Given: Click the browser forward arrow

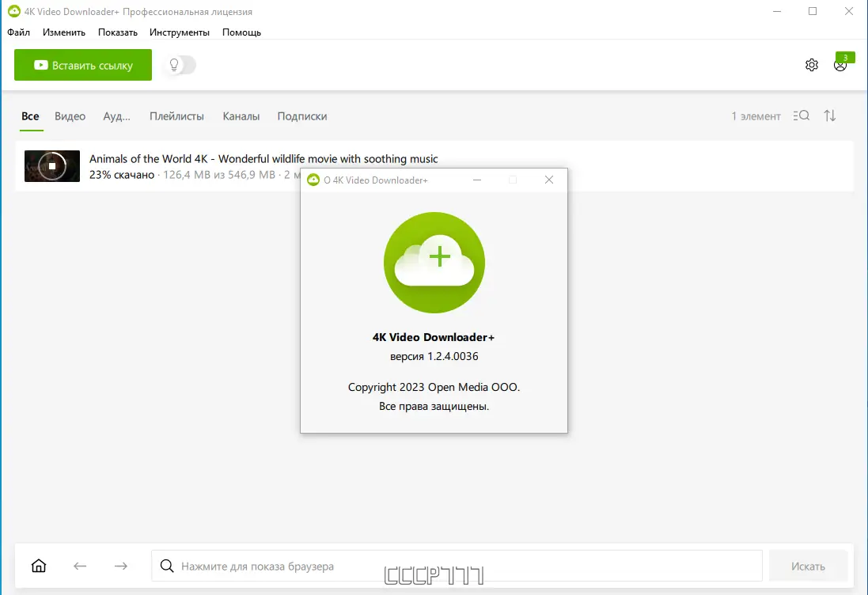Looking at the screenshot, I should tap(120, 566).
